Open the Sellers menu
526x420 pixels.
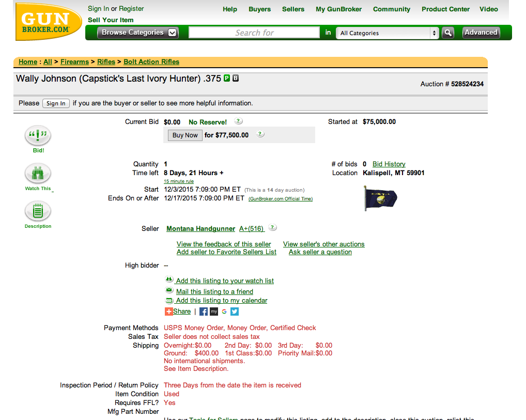point(293,9)
